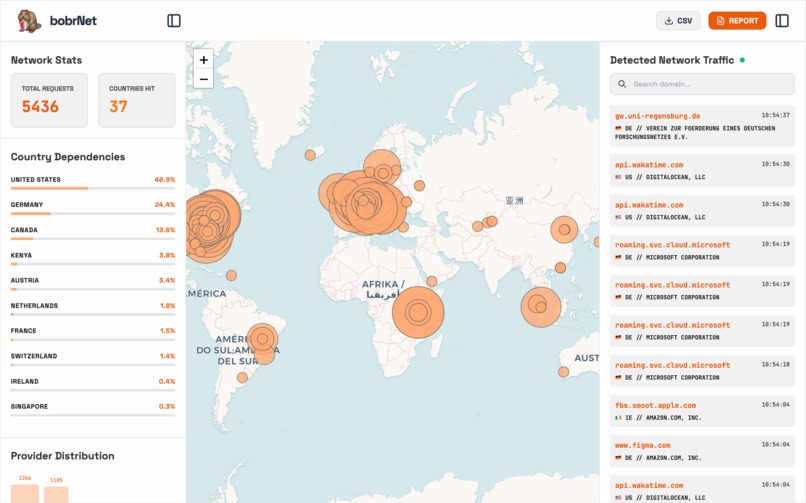Click the large Kenya circle on the map

click(418, 312)
